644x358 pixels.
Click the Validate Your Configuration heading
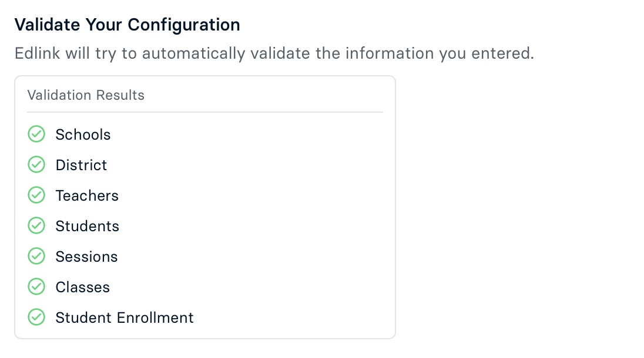click(127, 25)
